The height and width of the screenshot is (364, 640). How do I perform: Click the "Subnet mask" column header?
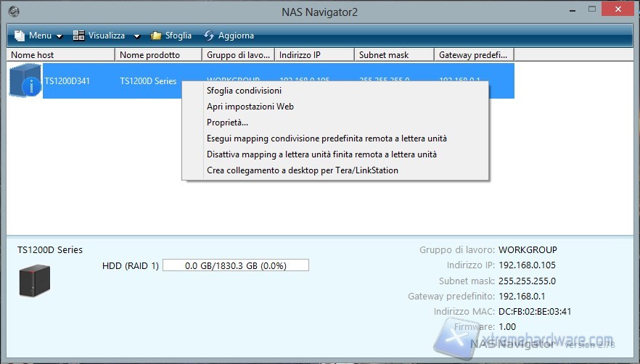click(394, 55)
